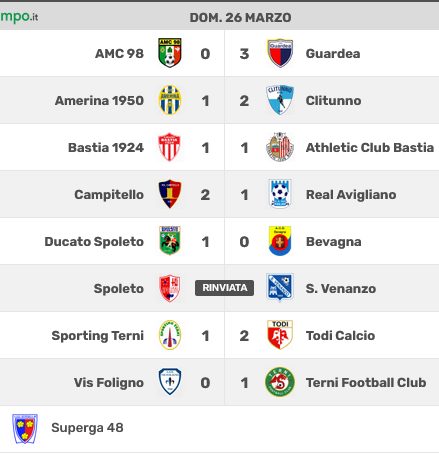439x454 pixels.
Task: Open the Amerina 1950 team name link
Action: 99,100
